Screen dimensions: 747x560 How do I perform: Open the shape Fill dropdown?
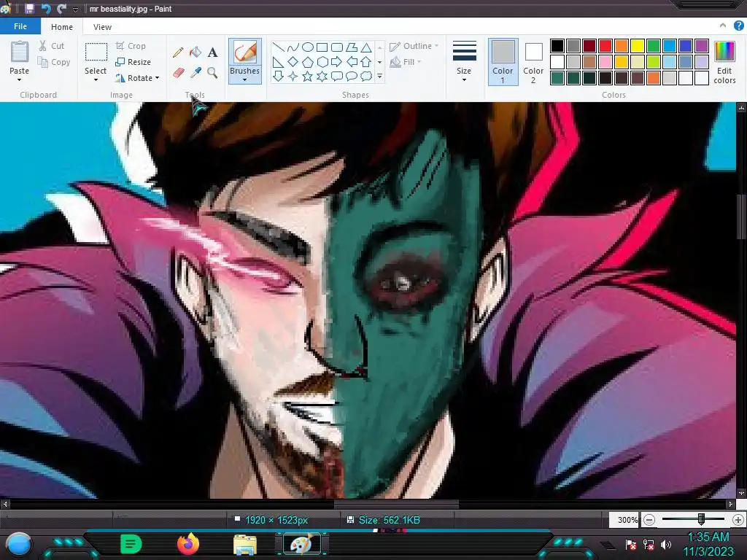pos(406,62)
